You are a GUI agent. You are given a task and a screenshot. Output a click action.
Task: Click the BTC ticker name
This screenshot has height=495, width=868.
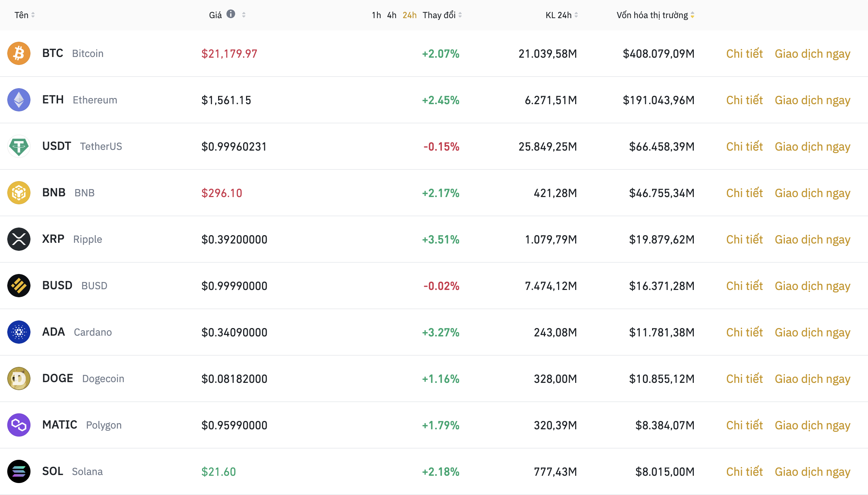[x=53, y=53]
